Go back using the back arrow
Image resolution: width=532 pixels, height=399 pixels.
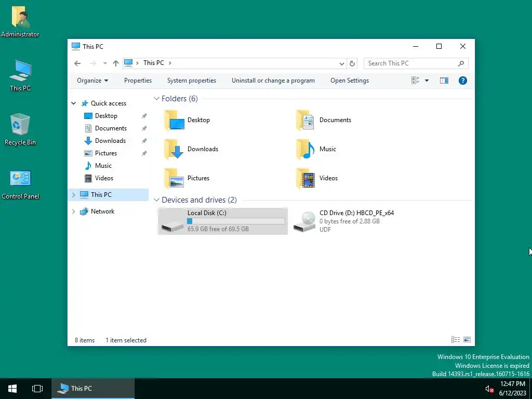[78, 63]
